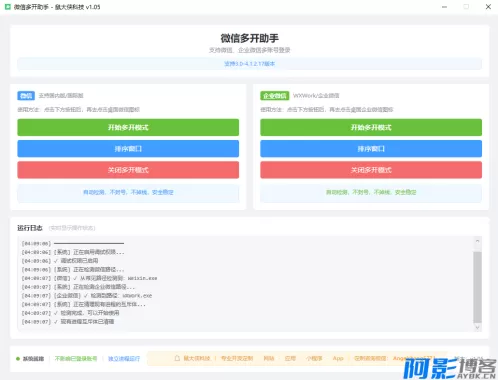The height and width of the screenshot is (380, 498).
Task: Click 专业开发定制 in the bottom banner
Action: (237, 358)
